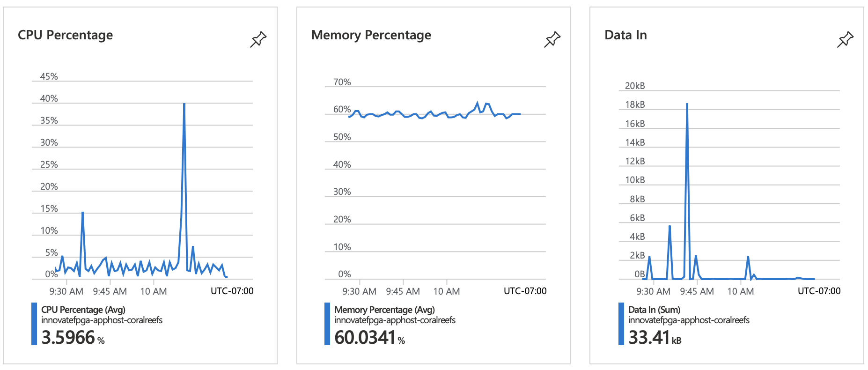Pin the Memory Percentage chart to dashboard
Screen dimensions: 868x370
552,39
